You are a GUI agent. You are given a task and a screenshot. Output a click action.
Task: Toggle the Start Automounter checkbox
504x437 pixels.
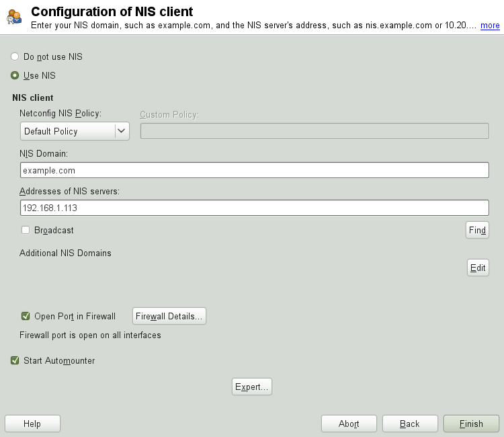point(15,360)
